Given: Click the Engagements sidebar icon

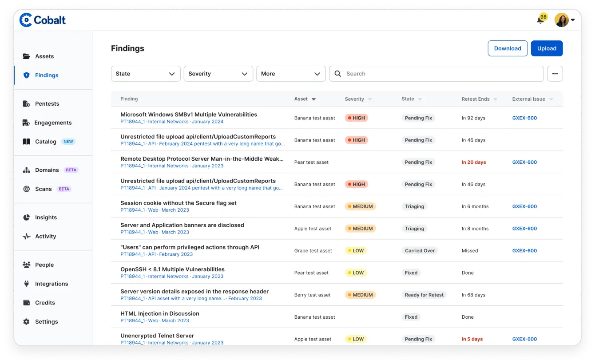Looking at the screenshot, I should click(26, 123).
